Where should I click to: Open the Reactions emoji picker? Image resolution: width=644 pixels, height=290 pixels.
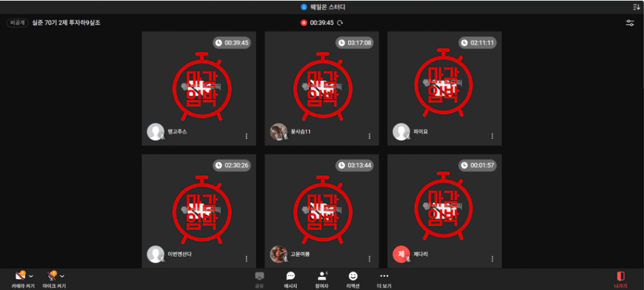[353, 280]
